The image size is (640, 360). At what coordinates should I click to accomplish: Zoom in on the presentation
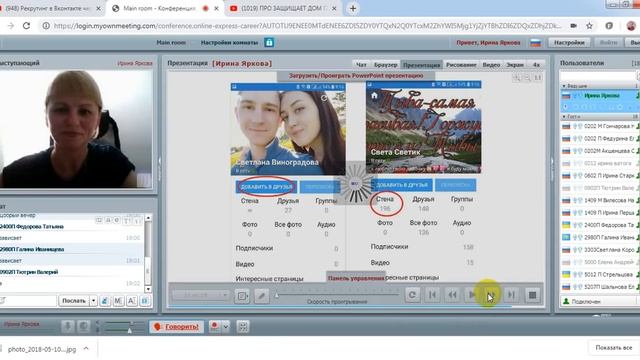pyautogui.click(x=517, y=77)
